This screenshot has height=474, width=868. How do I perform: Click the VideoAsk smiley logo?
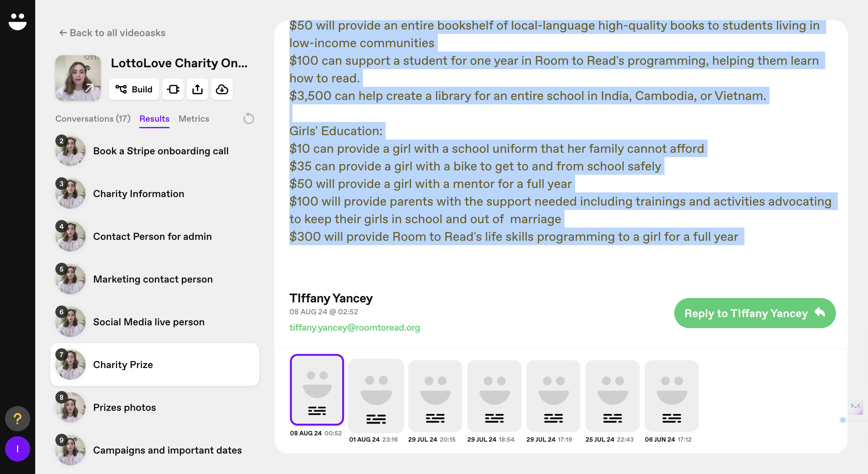(18, 22)
